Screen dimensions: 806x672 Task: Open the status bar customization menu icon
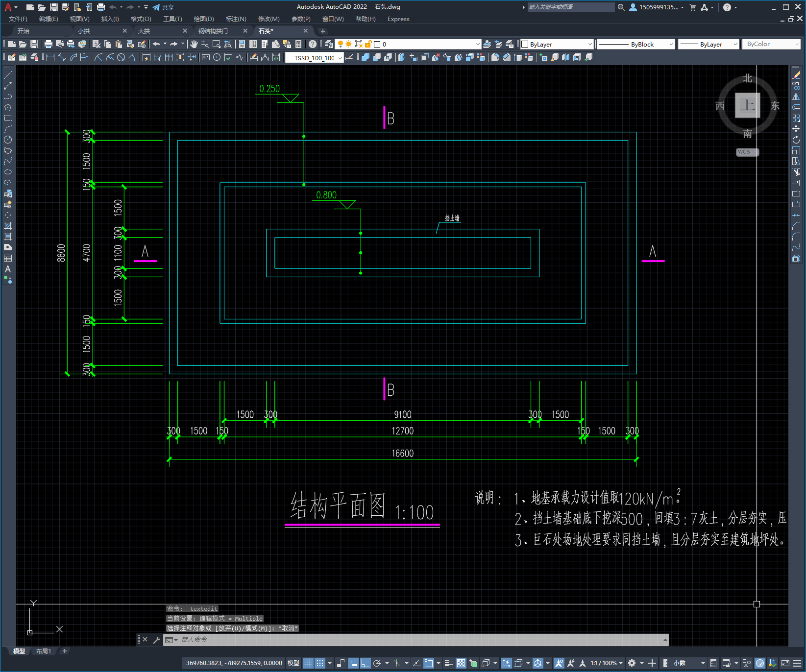(797, 663)
